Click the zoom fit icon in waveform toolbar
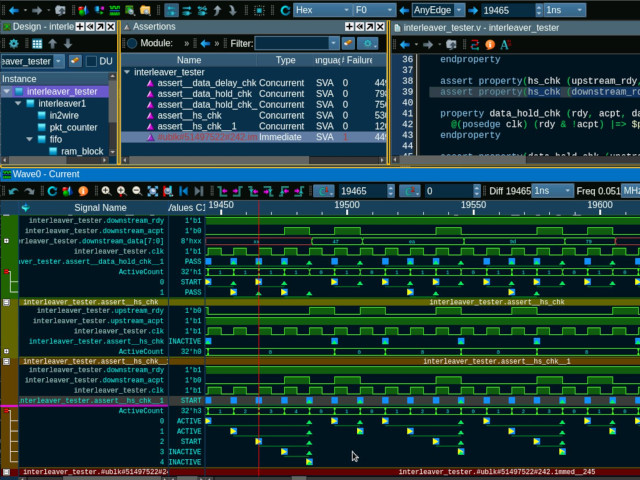The height and width of the screenshot is (480, 640). coord(153,191)
